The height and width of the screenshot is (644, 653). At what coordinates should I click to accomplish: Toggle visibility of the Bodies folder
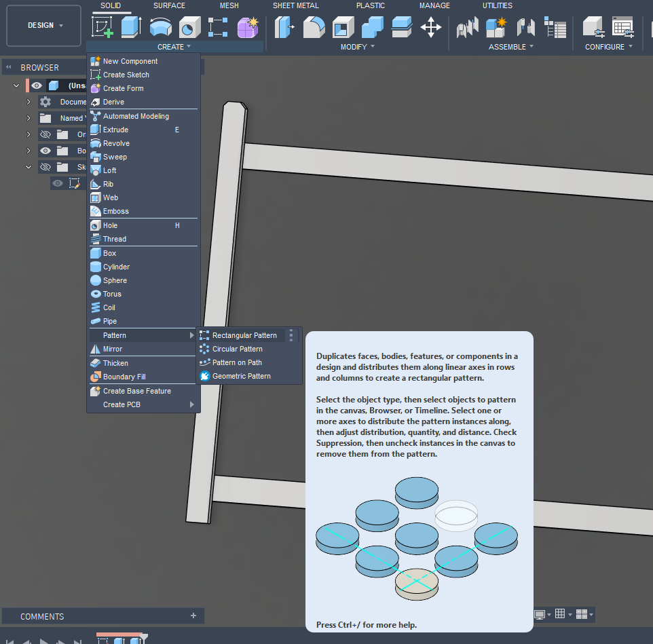[45, 151]
